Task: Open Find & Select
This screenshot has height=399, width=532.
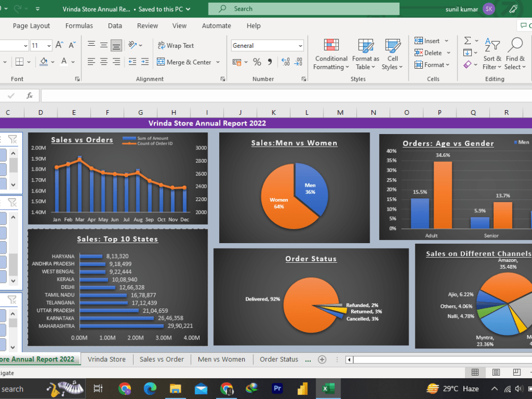Action: point(515,54)
